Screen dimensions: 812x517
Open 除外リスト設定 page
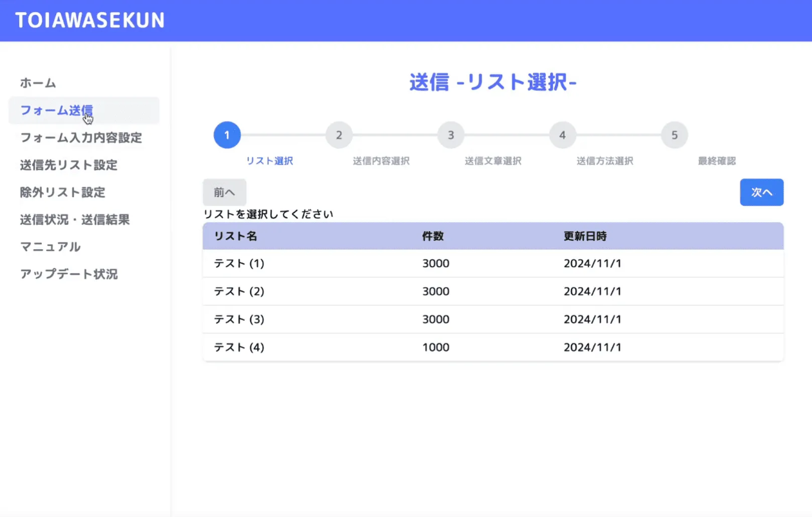pyautogui.click(x=63, y=192)
